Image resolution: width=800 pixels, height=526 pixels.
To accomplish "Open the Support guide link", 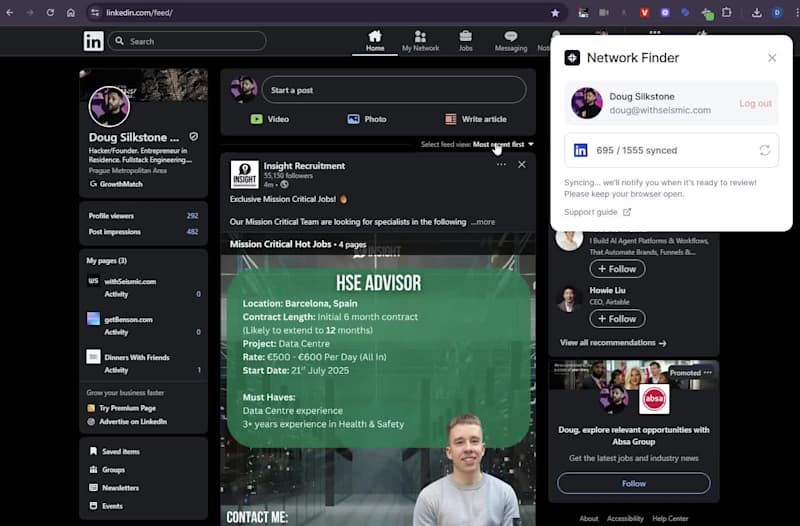I will (x=597, y=212).
